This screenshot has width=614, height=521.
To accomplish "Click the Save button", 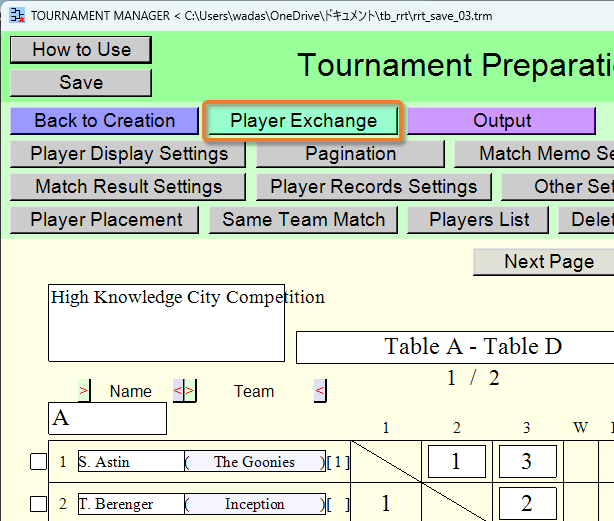I will (81, 83).
